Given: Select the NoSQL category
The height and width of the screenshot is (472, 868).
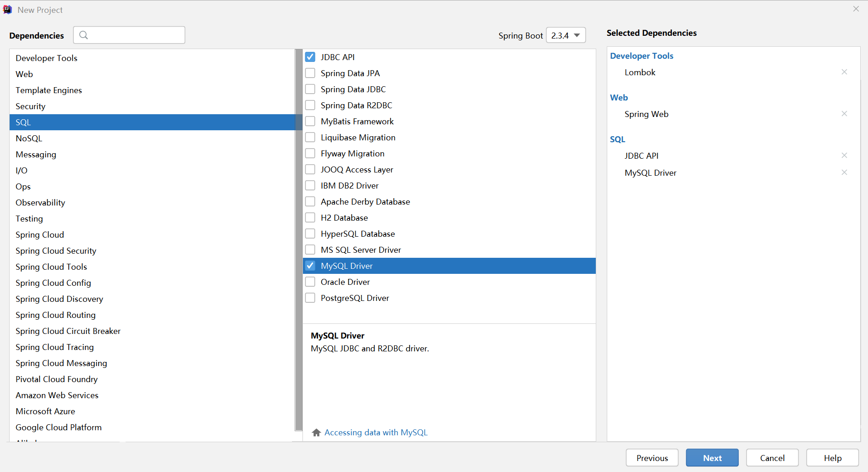Looking at the screenshot, I should 152,138.
